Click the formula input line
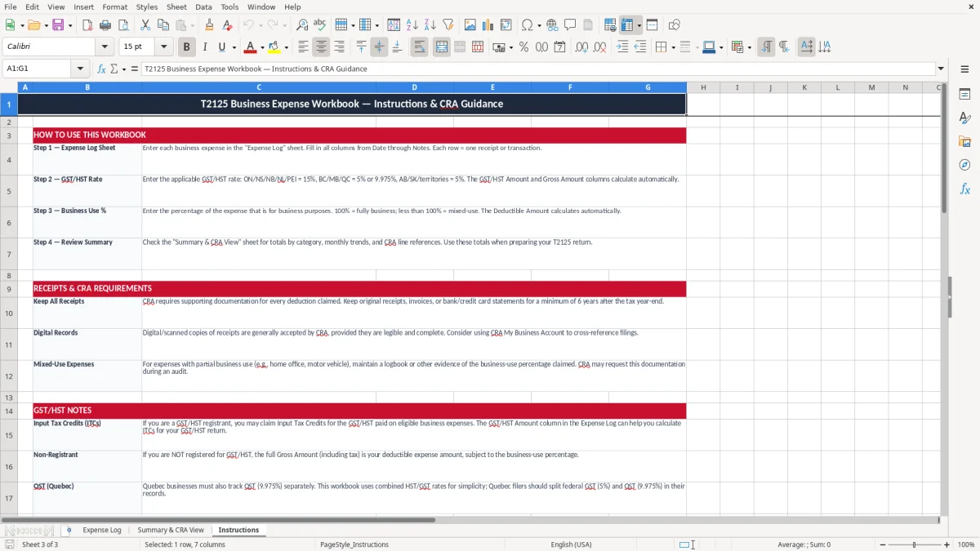The width and height of the screenshot is (980, 551). point(537,69)
